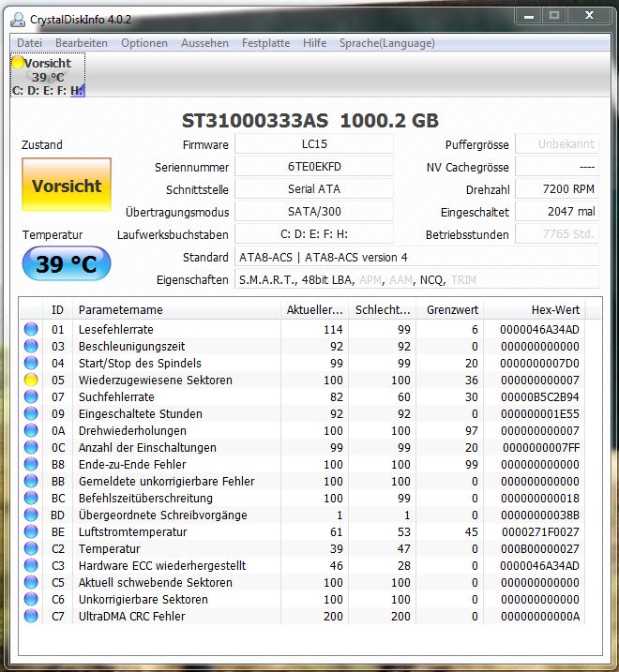Open the Aussehen menu
Viewport: 619px width, 672px height.
[204, 43]
